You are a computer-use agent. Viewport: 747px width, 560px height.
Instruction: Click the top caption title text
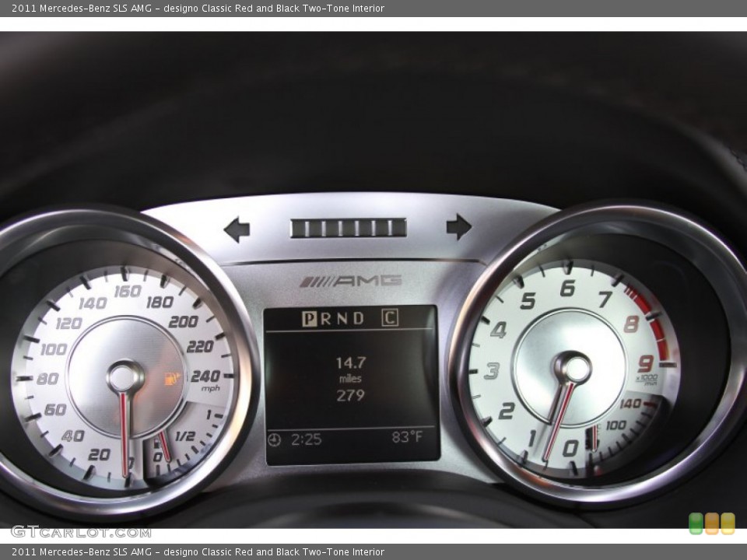(198, 8)
